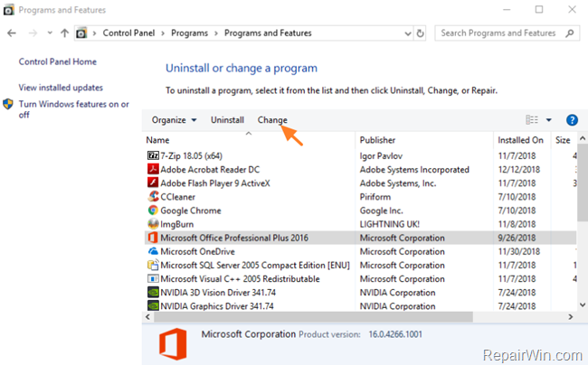This screenshot has height=365, width=588.
Task: Click the change view icon
Action: [532, 120]
